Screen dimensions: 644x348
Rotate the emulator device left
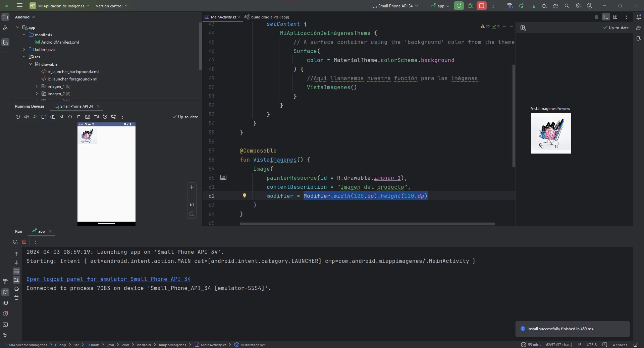coord(44,117)
